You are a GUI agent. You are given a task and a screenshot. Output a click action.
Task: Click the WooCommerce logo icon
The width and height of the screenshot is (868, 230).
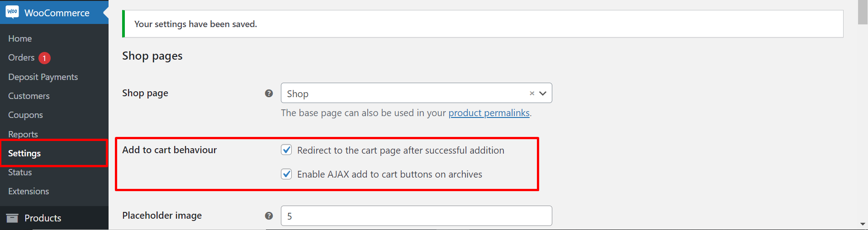[x=12, y=12]
